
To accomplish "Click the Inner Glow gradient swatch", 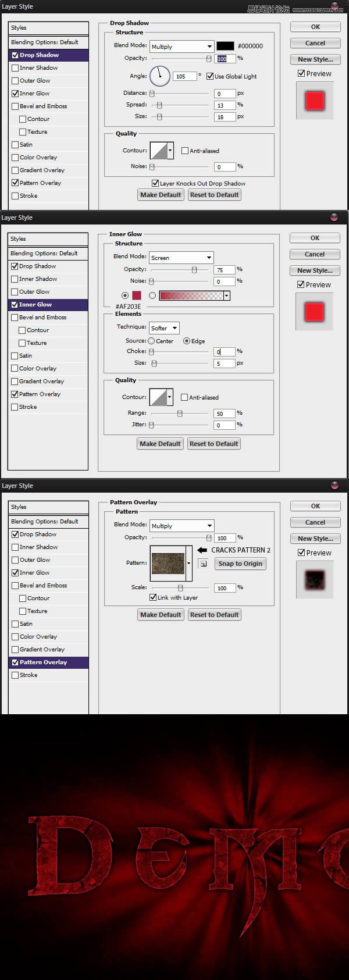I will tap(191, 295).
